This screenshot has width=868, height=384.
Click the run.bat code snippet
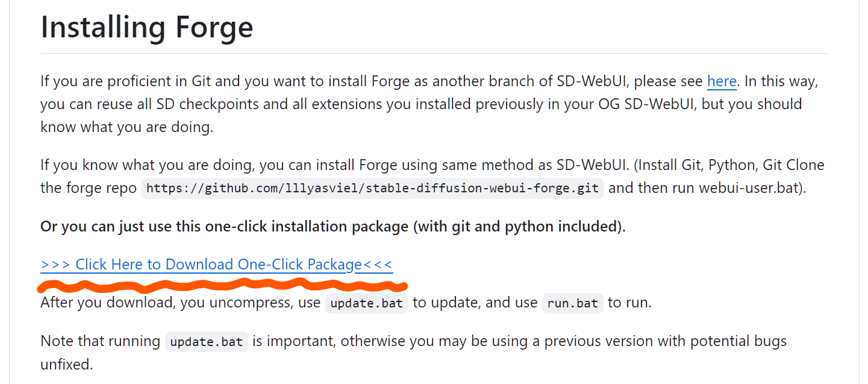click(572, 303)
